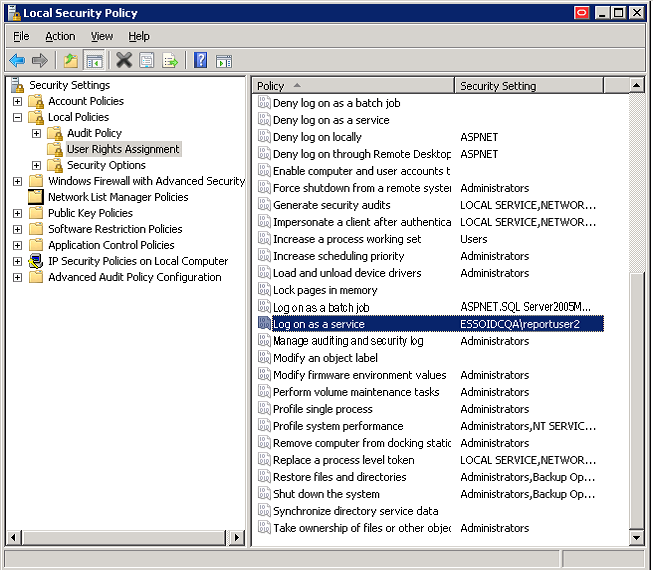Click the Account Policies folder icon
657x572 pixels.
click(36, 101)
